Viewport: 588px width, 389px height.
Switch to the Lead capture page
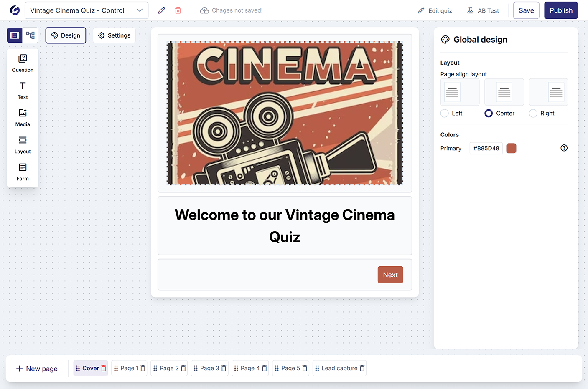(339, 369)
